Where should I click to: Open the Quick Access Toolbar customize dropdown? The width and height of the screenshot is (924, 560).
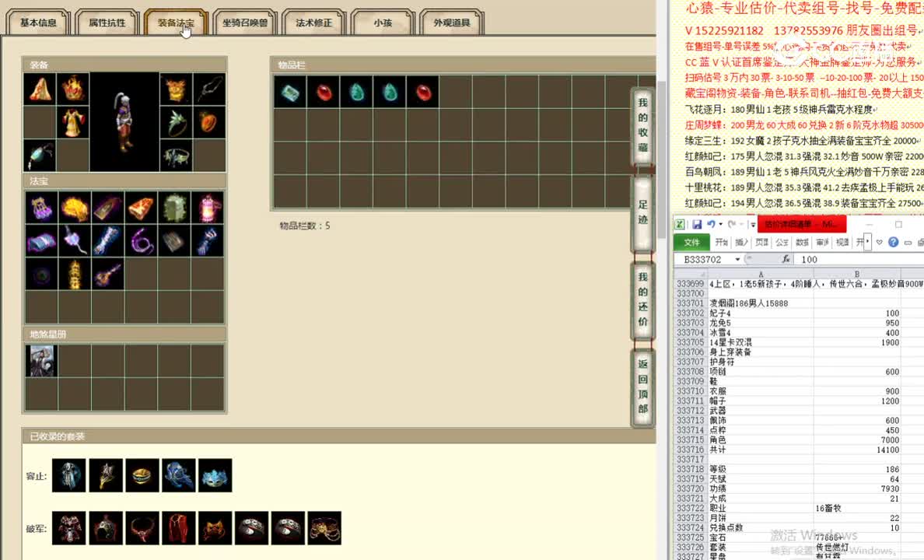753,224
